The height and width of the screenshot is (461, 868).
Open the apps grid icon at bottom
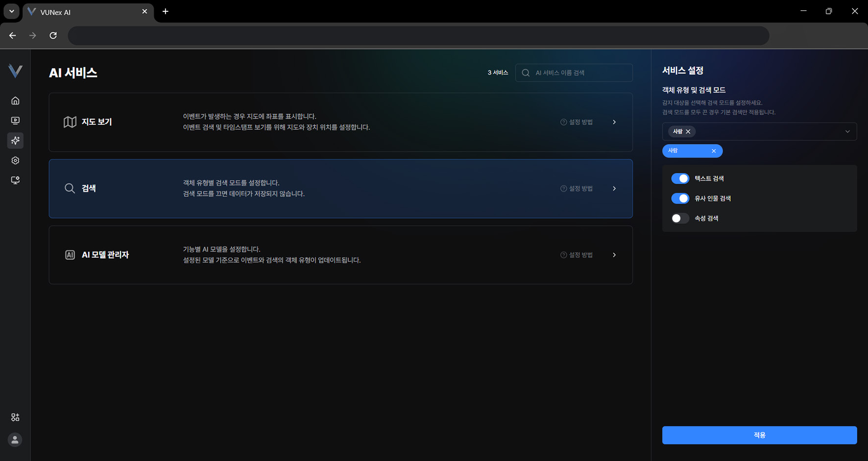(x=15, y=417)
